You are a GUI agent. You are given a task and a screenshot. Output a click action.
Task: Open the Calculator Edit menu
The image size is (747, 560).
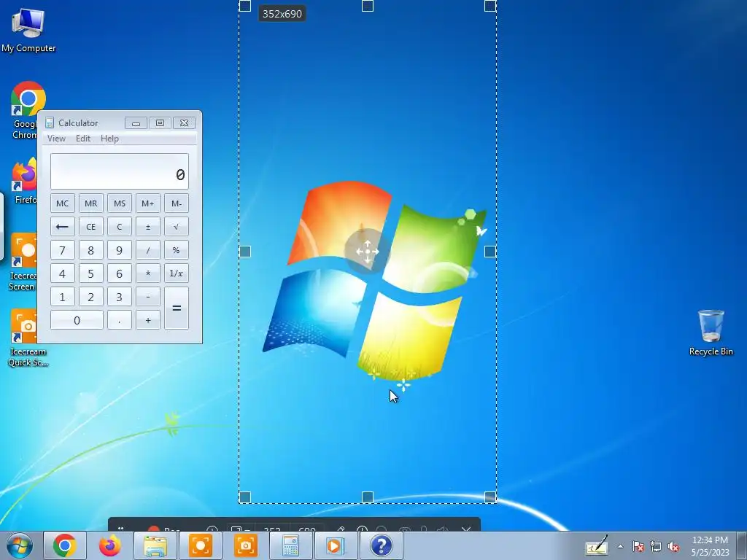click(x=83, y=138)
